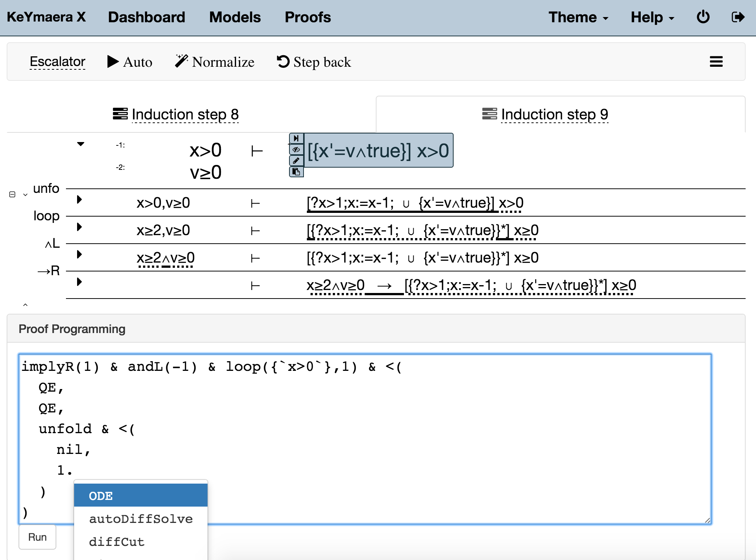Viewport: 756px width, 560px height.
Task: Switch to Induction step 9 tab
Action: click(x=554, y=114)
